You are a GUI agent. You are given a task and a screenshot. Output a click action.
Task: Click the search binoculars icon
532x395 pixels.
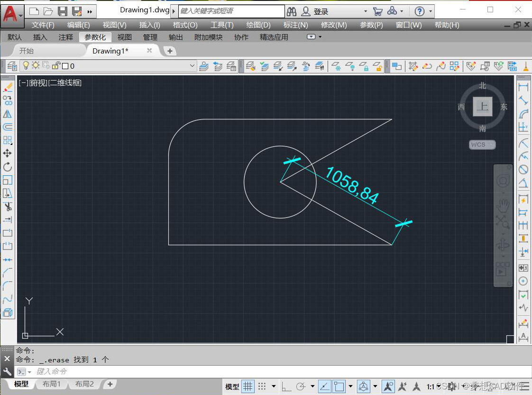coord(292,11)
